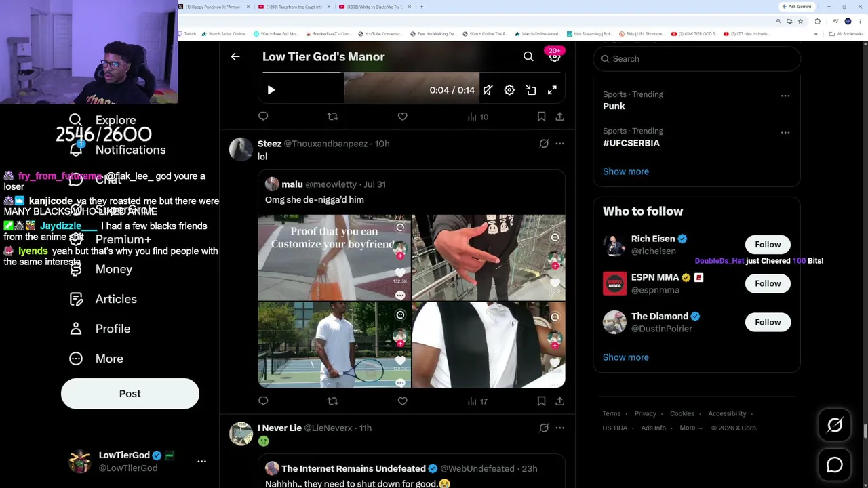Open the 'Proof that you can customize' image
Viewport: 868px width, 488px height.
tap(334, 258)
